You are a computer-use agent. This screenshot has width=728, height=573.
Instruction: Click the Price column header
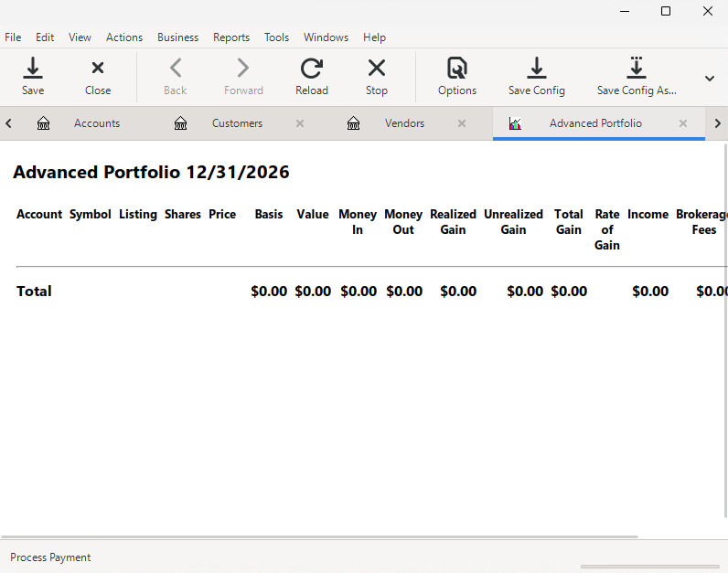coord(222,215)
